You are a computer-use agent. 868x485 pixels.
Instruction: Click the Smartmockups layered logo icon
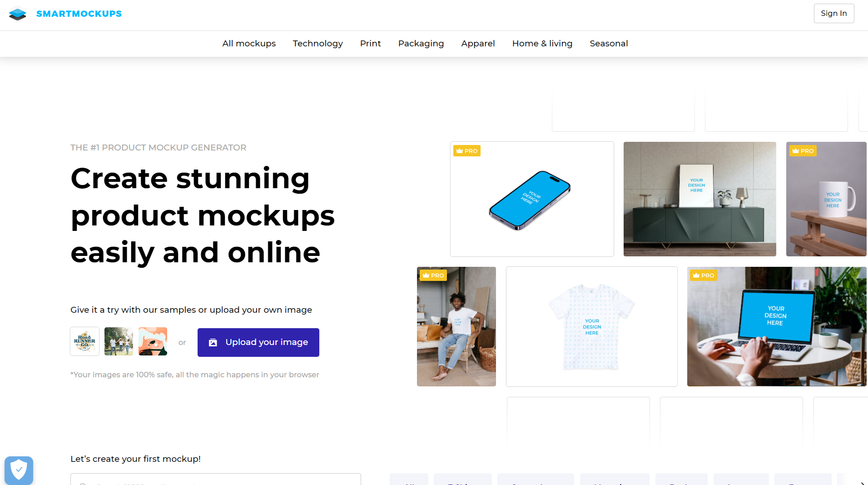tap(18, 14)
